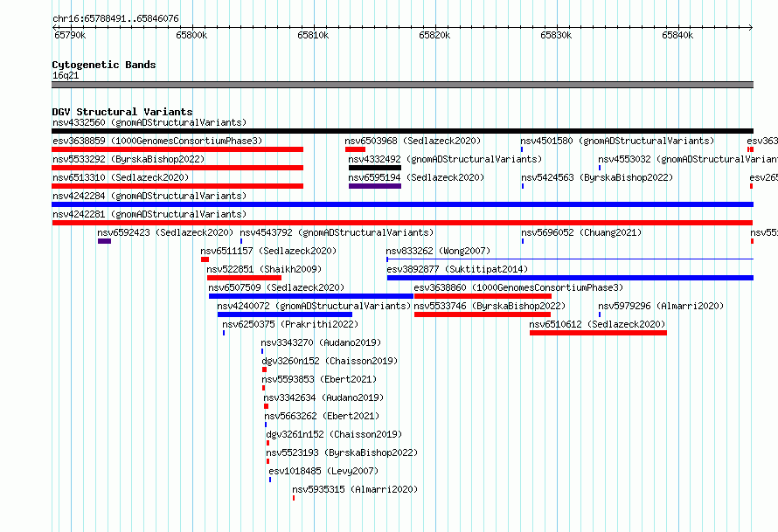Image resolution: width=778 pixels, height=532 pixels.
Task: Click the gray 16q21 cytogenetic band
Action: click(402, 85)
